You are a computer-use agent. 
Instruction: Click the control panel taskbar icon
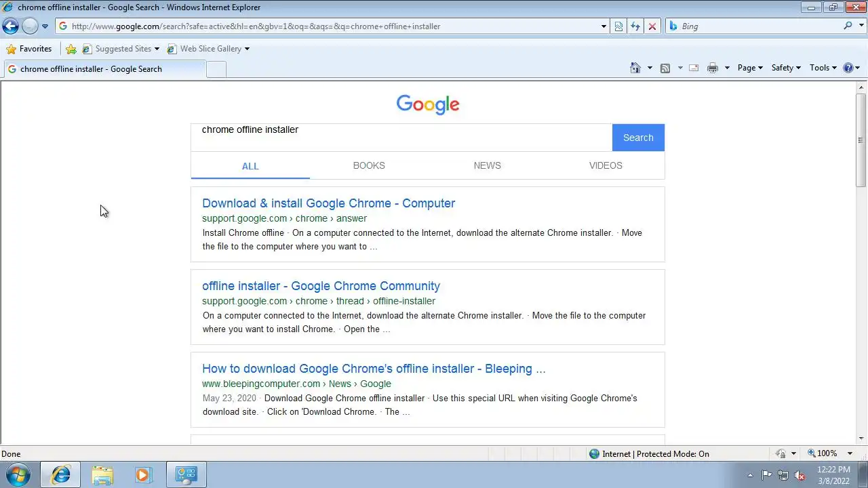(186, 475)
